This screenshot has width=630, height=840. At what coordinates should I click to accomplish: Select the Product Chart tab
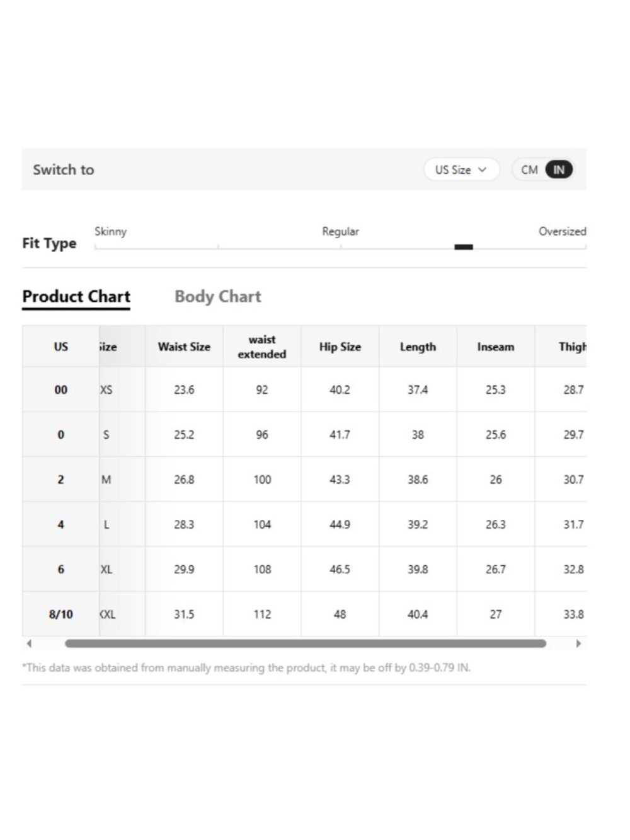pos(76,296)
